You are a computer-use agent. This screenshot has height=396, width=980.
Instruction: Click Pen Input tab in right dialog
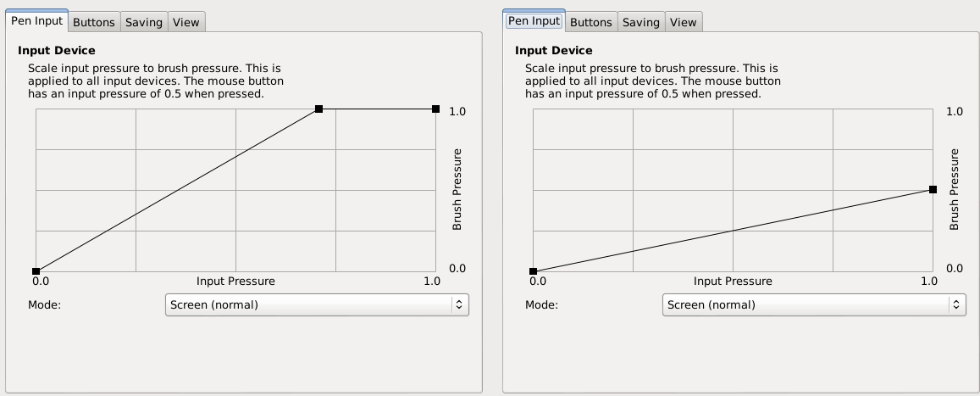534,21
